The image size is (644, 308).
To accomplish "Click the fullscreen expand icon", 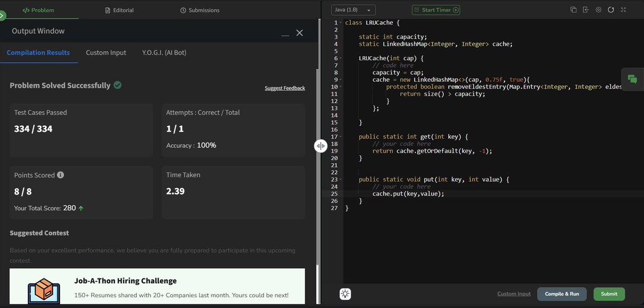I will tap(623, 10).
